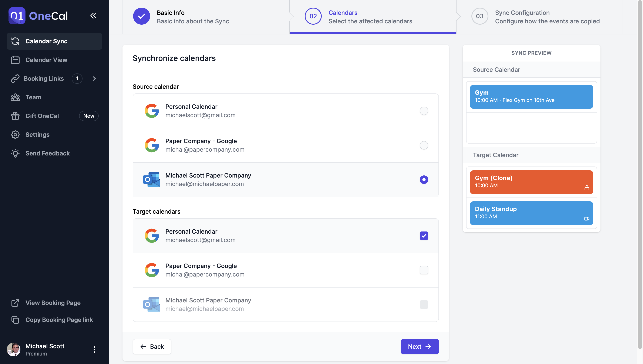The image size is (643, 364).
Task: Open Gift OneCal via the gift icon
Action: (x=16, y=116)
